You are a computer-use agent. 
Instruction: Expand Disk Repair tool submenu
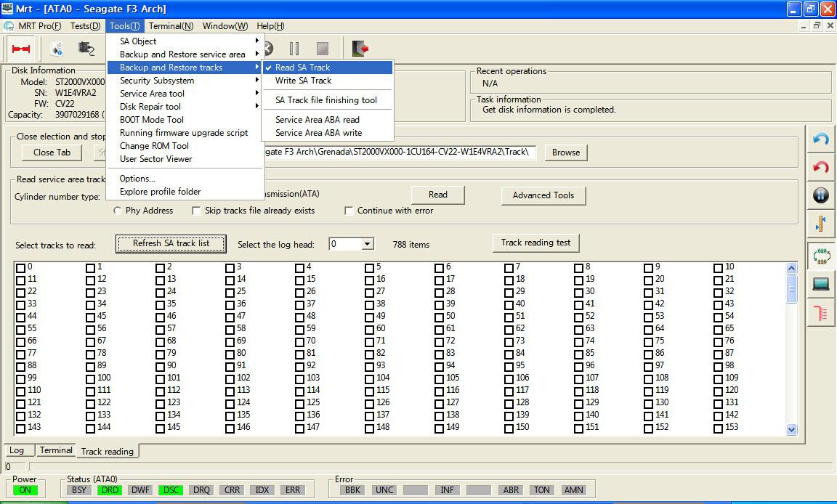click(x=185, y=107)
